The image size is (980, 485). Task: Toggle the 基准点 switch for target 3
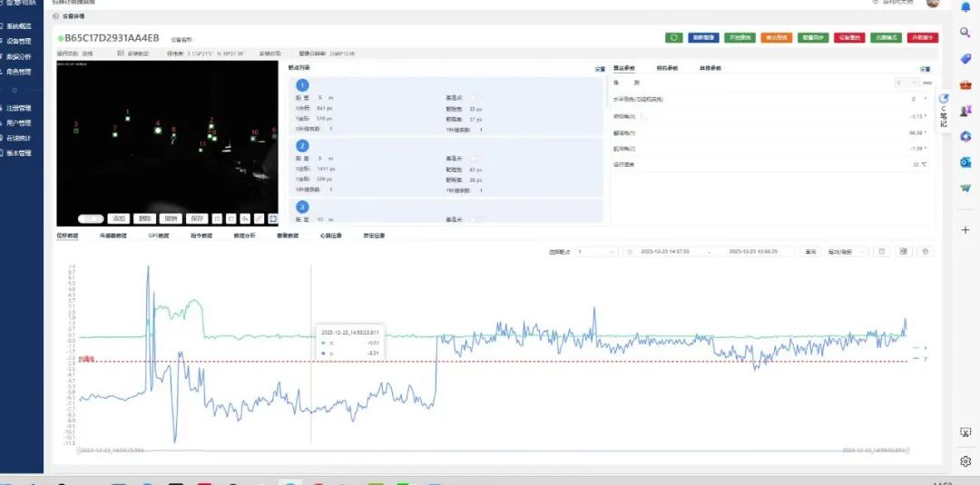point(476,219)
